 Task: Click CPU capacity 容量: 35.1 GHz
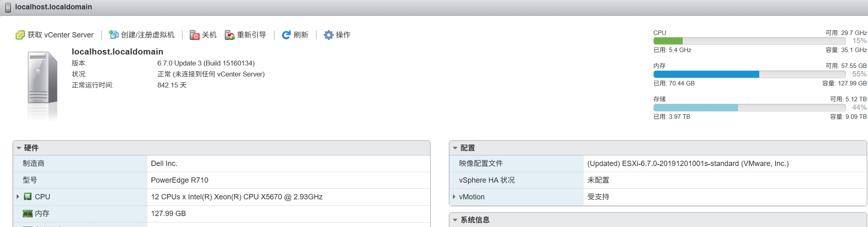[846, 50]
